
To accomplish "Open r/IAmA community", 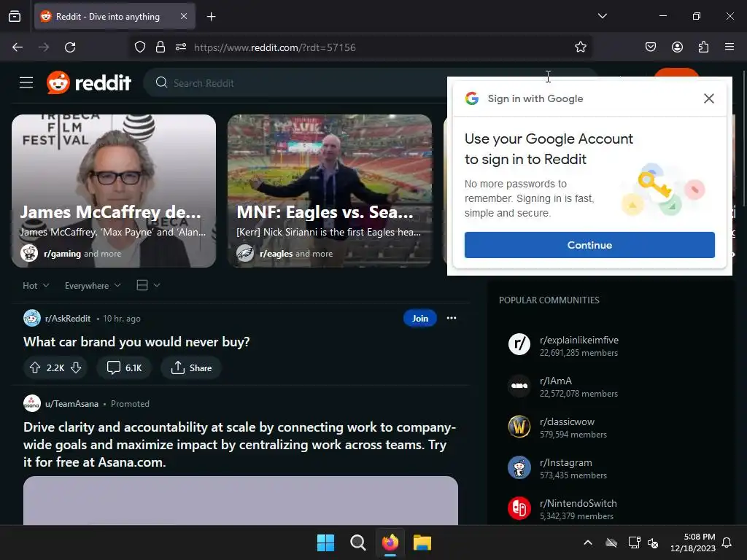I will [555, 381].
